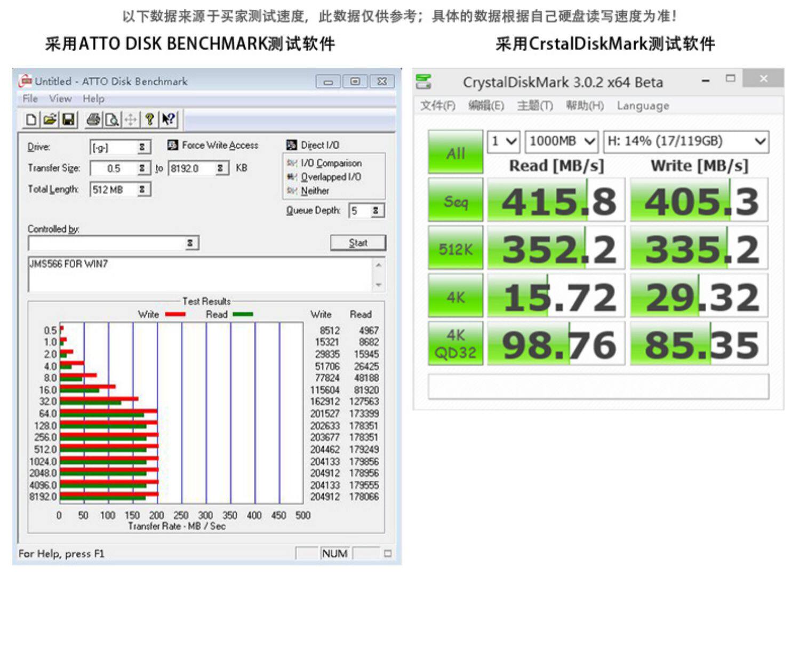The width and height of the screenshot is (800, 672).
Task: Open the test count dropdown showing 1
Action: (x=503, y=141)
